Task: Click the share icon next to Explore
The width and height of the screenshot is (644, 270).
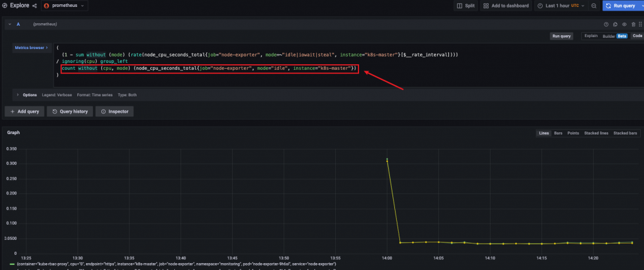Action: [x=35, y=6]
